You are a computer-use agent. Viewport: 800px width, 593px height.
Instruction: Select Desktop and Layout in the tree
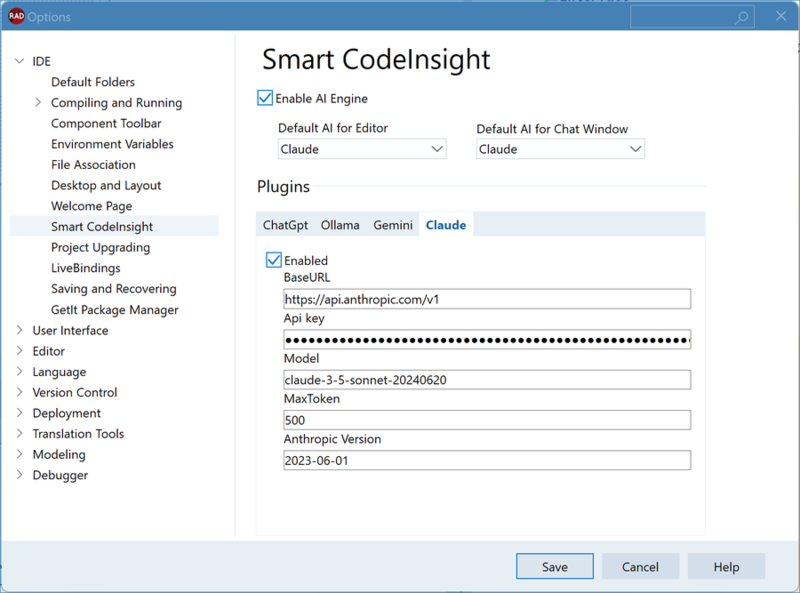coord(106,185)
